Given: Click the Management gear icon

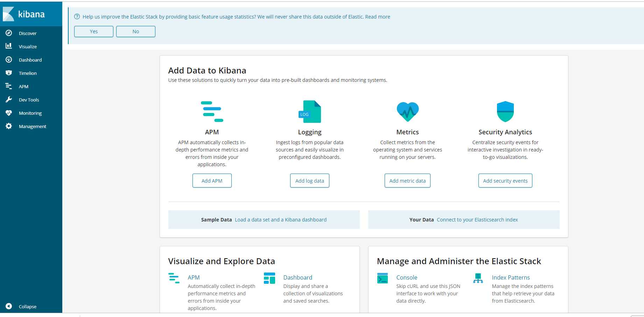Looking at the screenshot, I should point(9,126).
